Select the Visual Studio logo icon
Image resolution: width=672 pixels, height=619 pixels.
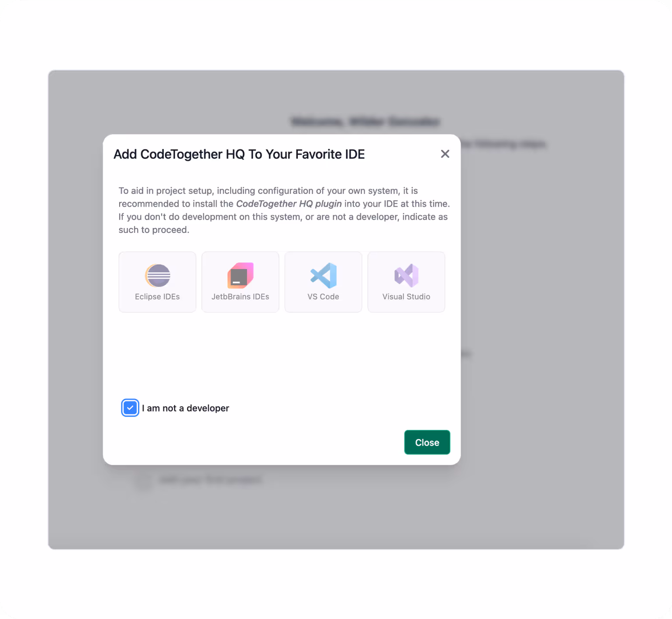pyautogui.click(x=407, y=276)
